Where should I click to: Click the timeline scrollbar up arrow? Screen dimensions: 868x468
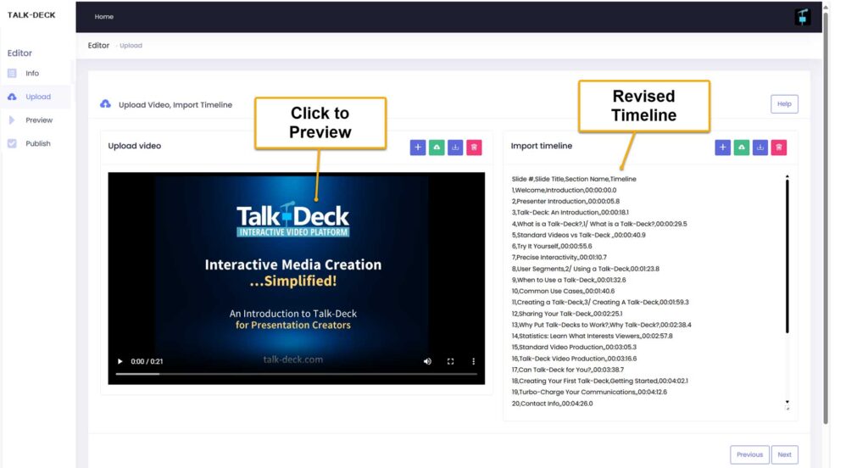coord(787,176)
